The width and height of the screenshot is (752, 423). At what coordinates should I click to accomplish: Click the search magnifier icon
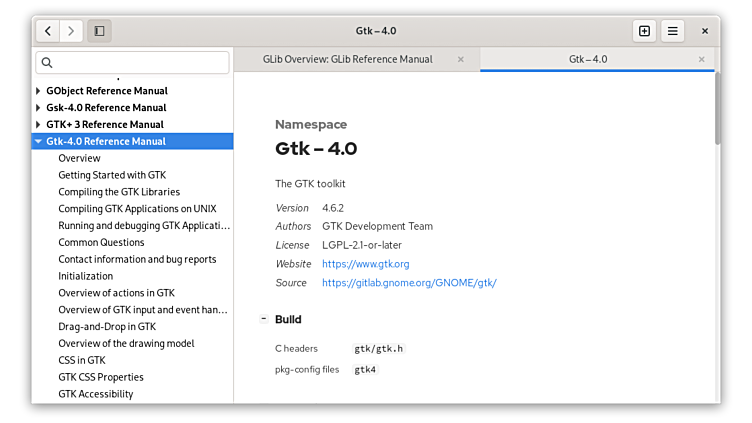click(46, 63)
